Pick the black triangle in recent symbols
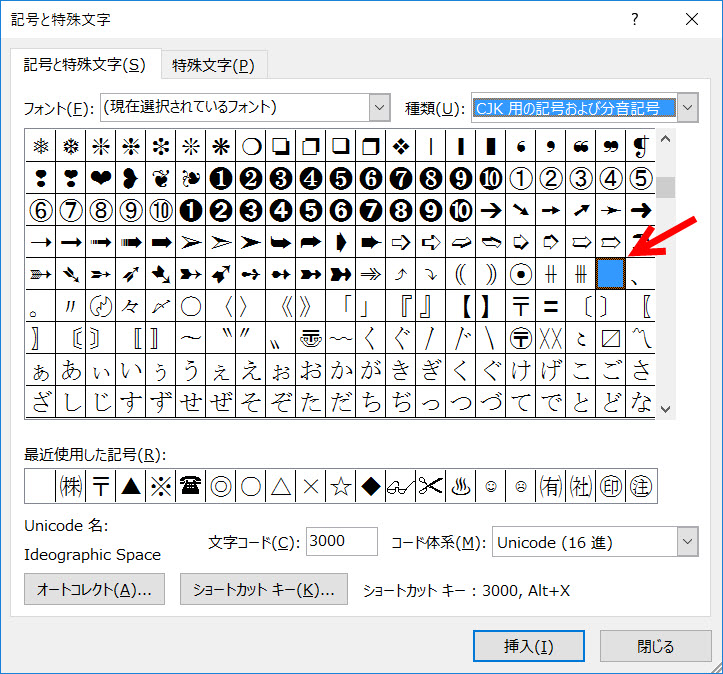723x674 pixels. [x=130, y=487]
